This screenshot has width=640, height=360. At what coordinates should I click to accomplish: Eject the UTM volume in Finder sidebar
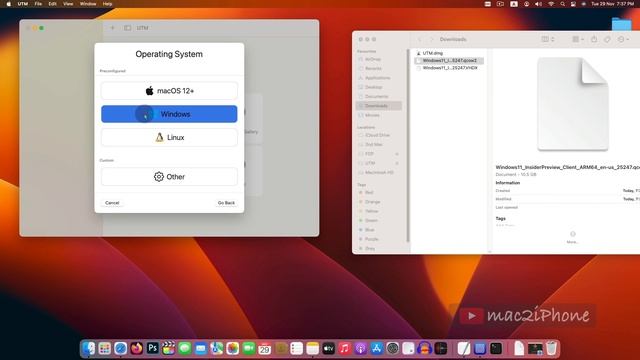[x=397, y=163]
